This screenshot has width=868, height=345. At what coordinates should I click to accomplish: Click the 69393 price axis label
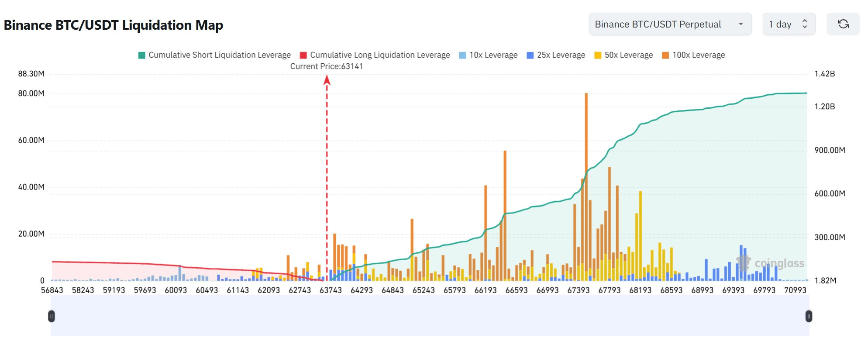[x=734, y=290]
